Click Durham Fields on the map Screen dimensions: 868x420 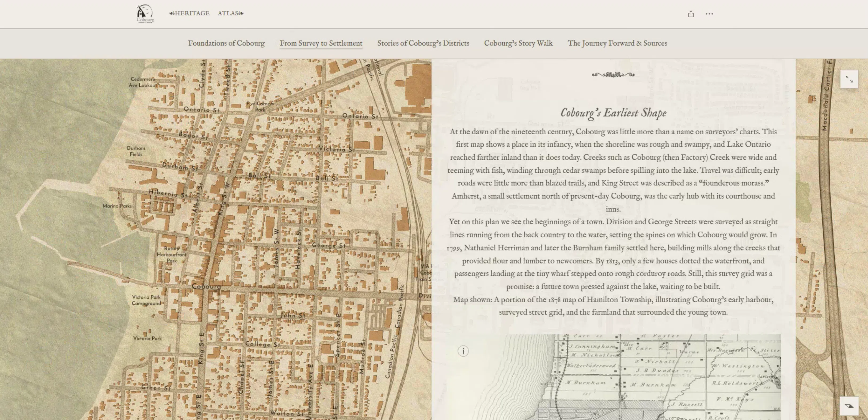(136, 151)
